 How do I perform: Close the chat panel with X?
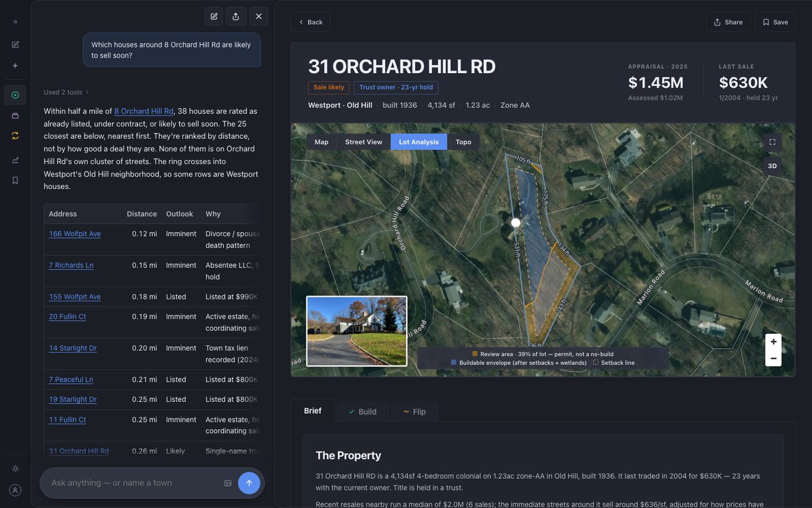coord(259,16)
